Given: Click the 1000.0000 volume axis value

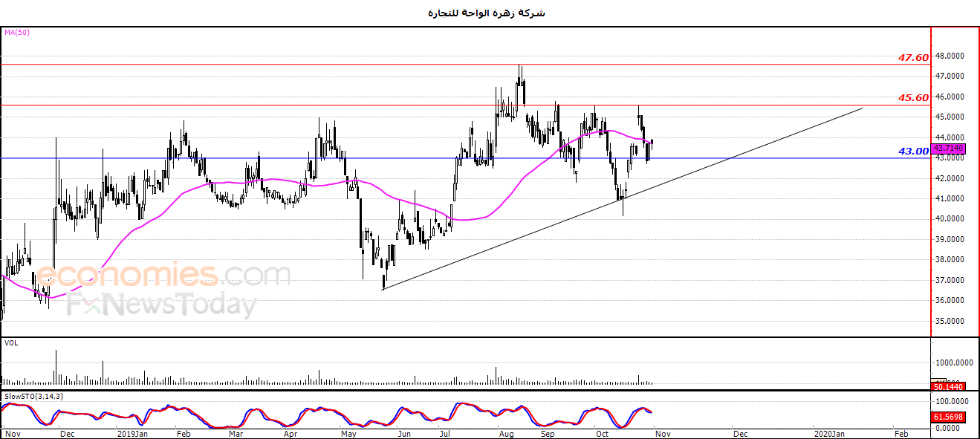Looking at the screenshot, I should 953,363.
